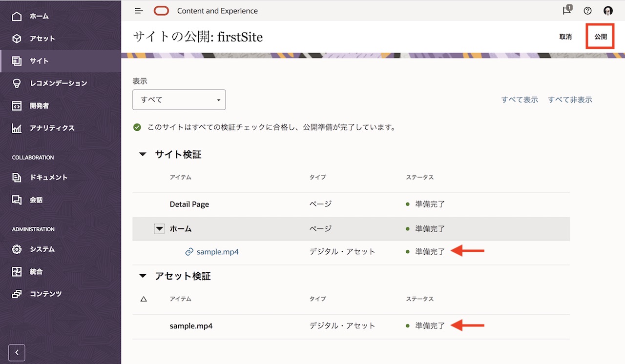Open the sample.mp4 asset link
The image size is (625, 364).
point(217,251)
